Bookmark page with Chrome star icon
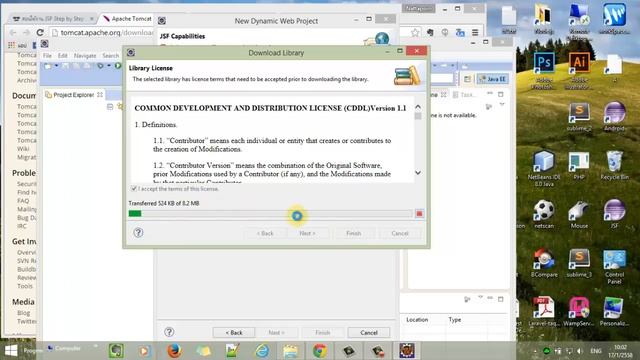 (415, 33)
